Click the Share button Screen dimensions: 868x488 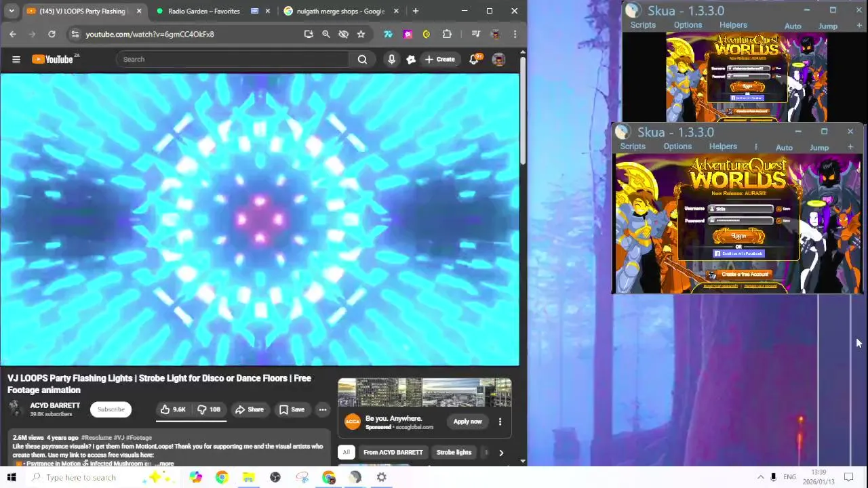[250, 409]
